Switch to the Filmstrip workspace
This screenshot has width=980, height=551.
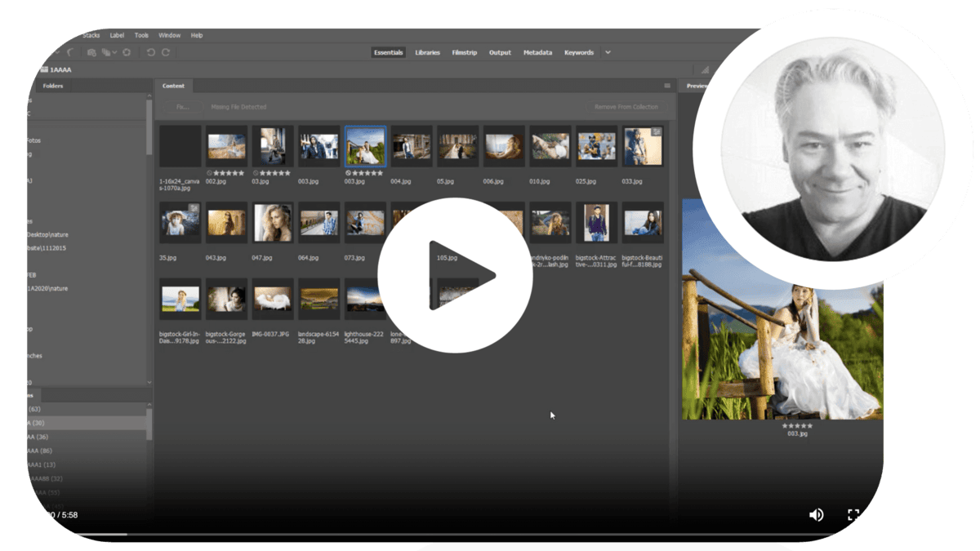464,52
